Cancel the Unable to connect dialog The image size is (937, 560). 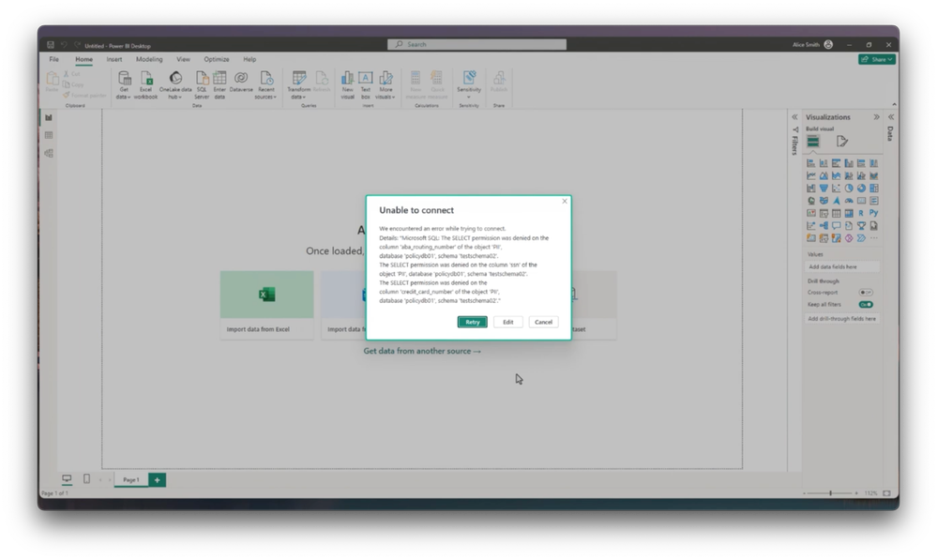pos(543,322)
